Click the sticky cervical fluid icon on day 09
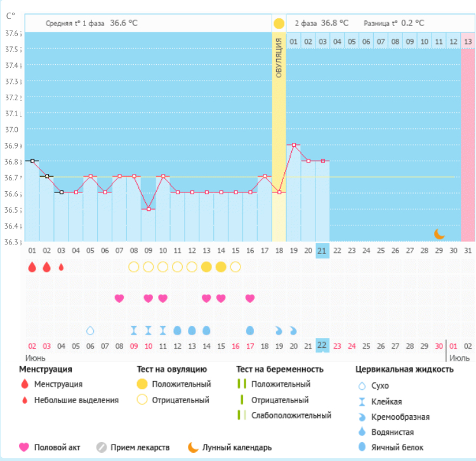476x461 pixels. pos(133,330)
